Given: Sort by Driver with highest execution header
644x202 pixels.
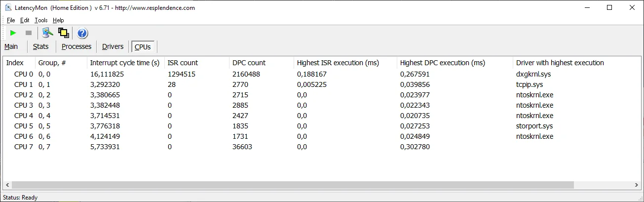Looking at the screenshot, I should [x=576, y=63].
